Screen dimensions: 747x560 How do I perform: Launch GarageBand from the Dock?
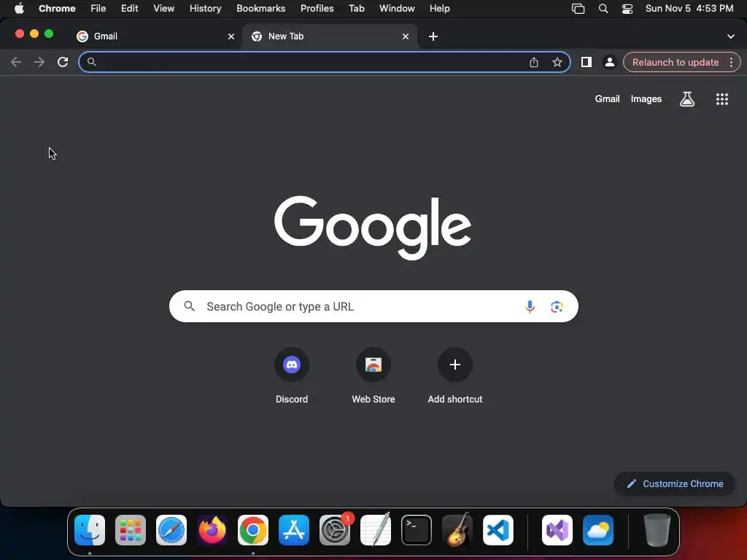click(457, 530)
